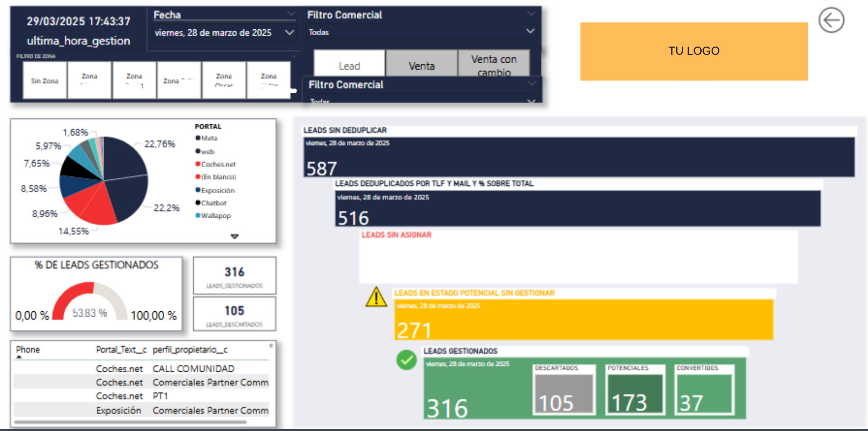Select the Venta tile

421,63
